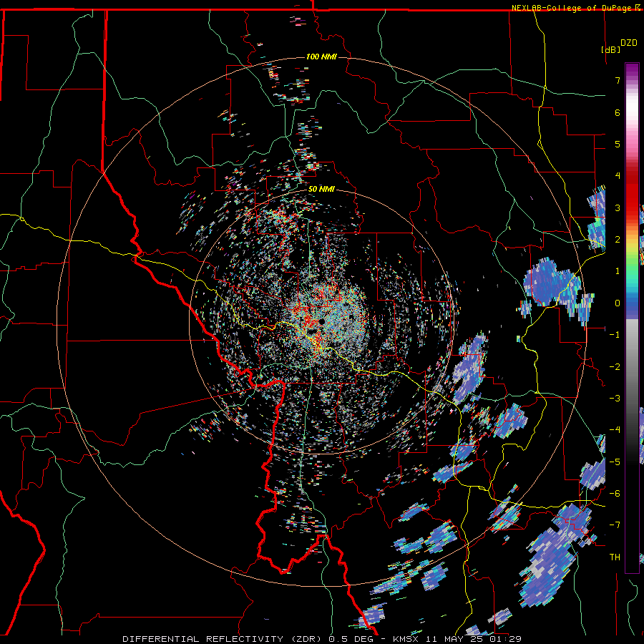644x644 pixels.
Task: Click the 1 dB tick label
Action: [618, 271]
